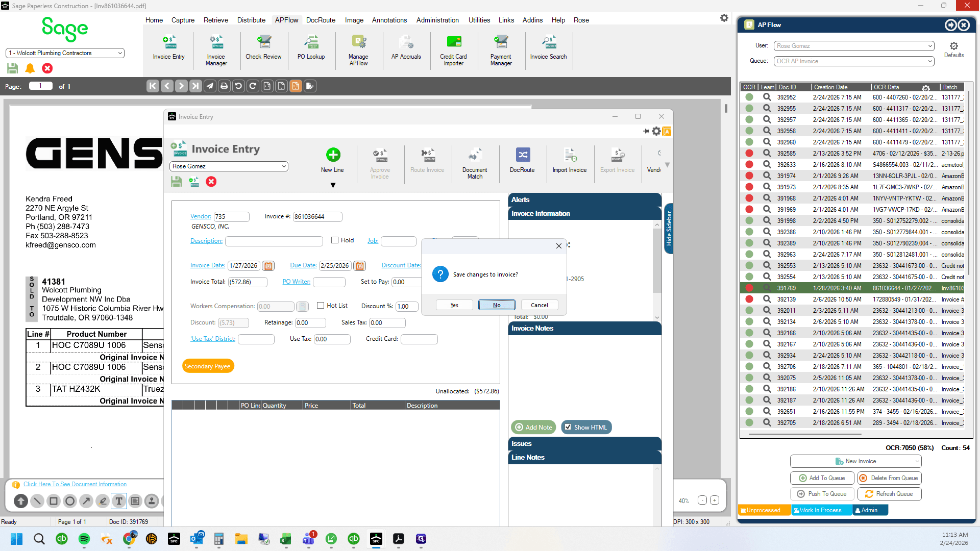Open Windows Search on the taskbar
The image size is (980, 551).
(x=39, y=539)
